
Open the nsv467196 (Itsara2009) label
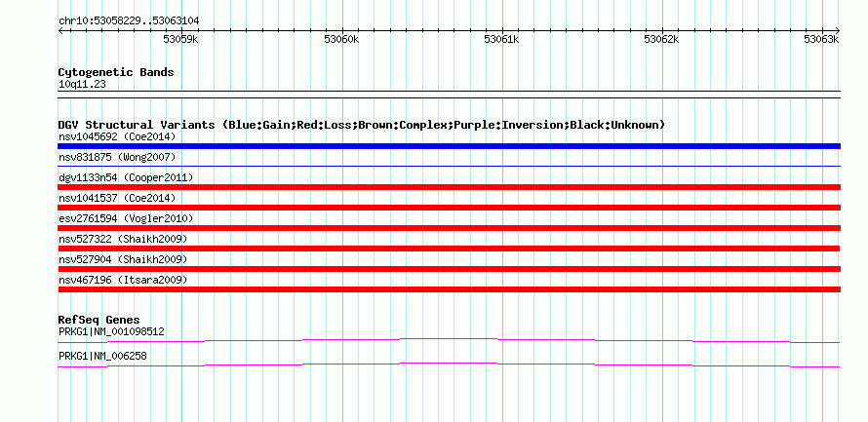(x=123, y=280)
